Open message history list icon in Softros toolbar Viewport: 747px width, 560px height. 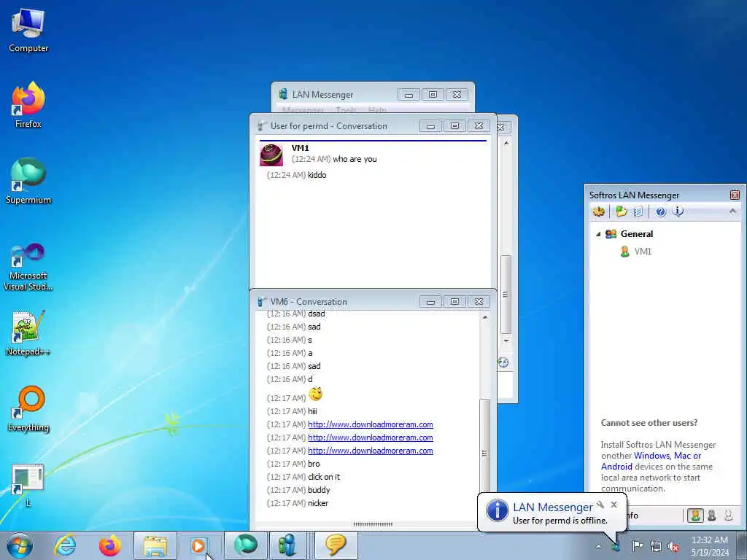(638, 211)
